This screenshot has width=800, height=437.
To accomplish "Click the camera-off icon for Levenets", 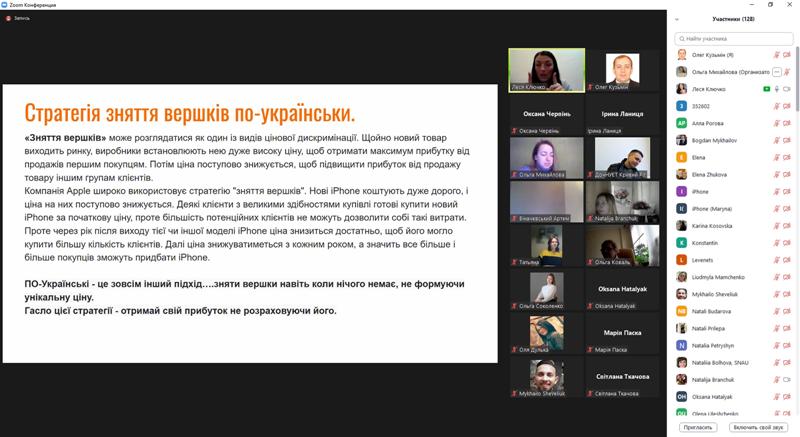I will pos(787,260).
